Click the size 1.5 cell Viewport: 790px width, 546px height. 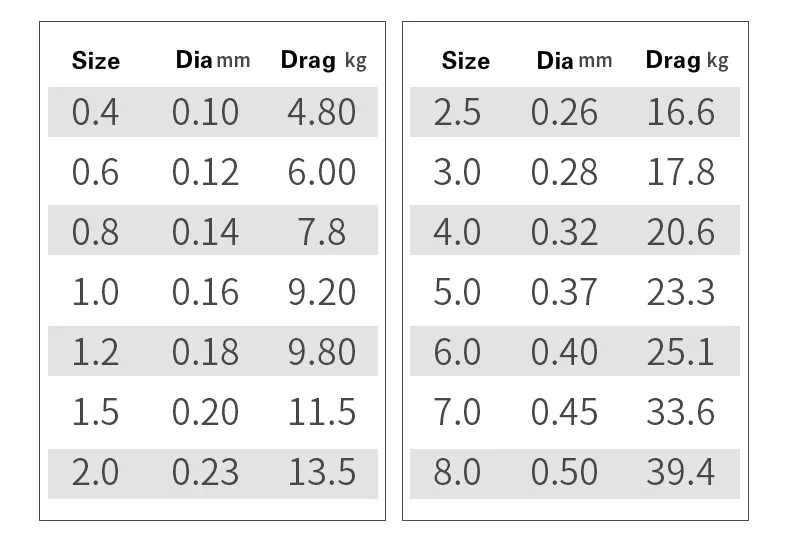pyautogui.click(x=95, y=412)
